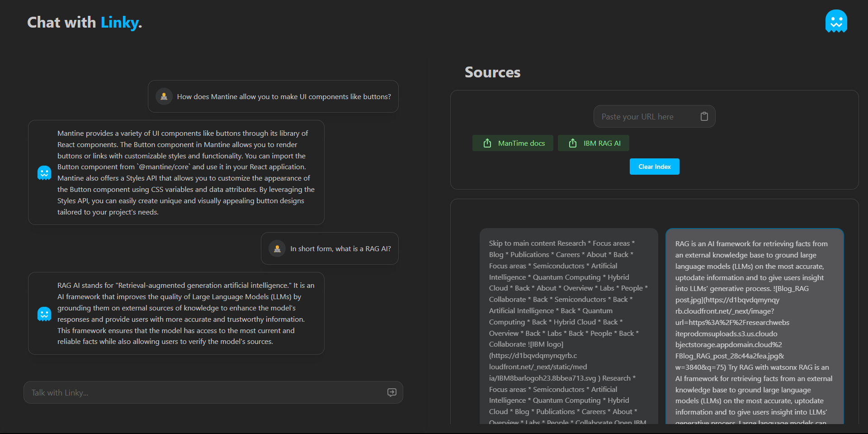
Task: Click the Paste your URL here field
Action: [646, 117]
